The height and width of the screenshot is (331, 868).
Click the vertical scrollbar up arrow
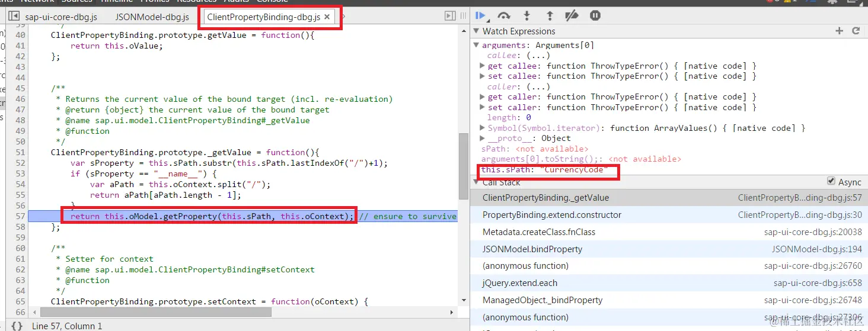pos(464,30)
